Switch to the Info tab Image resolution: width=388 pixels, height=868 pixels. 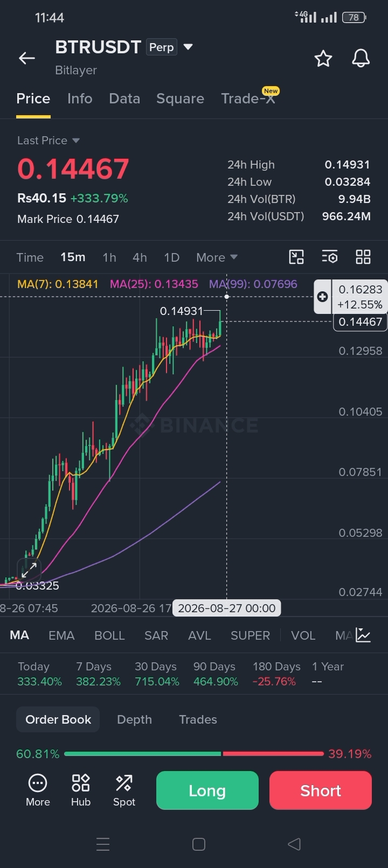point(80,99)
